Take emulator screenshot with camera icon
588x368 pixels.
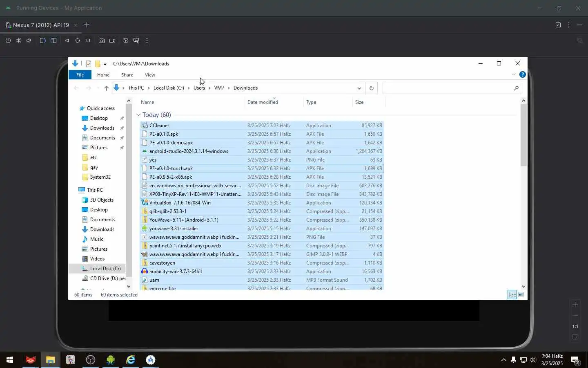click(x=101, y=40)
